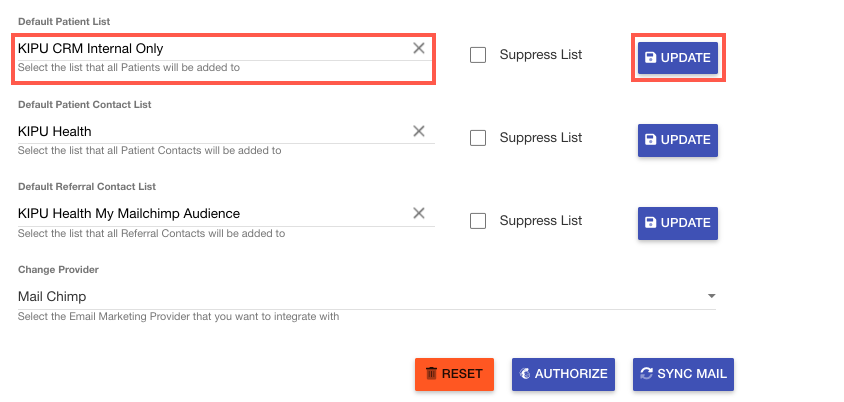Click the trash icon on Reset
Viewport: 844px width, 402px height.
pyautogui.click(x=431, y=374)
